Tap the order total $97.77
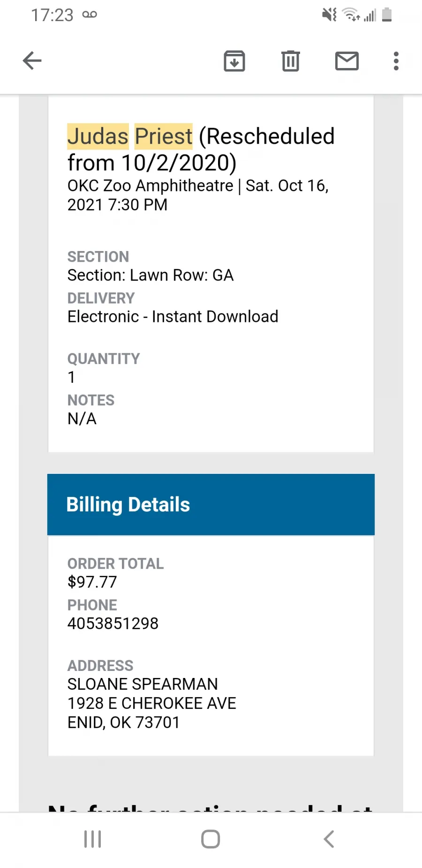The height and width of the screenshot is (868, 422). (92, 582)
